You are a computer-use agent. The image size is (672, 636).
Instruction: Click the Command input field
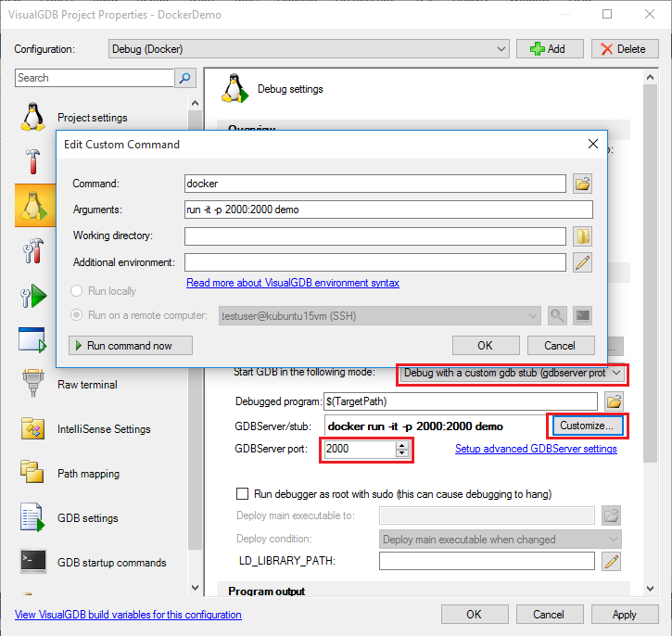coord(375,184)
